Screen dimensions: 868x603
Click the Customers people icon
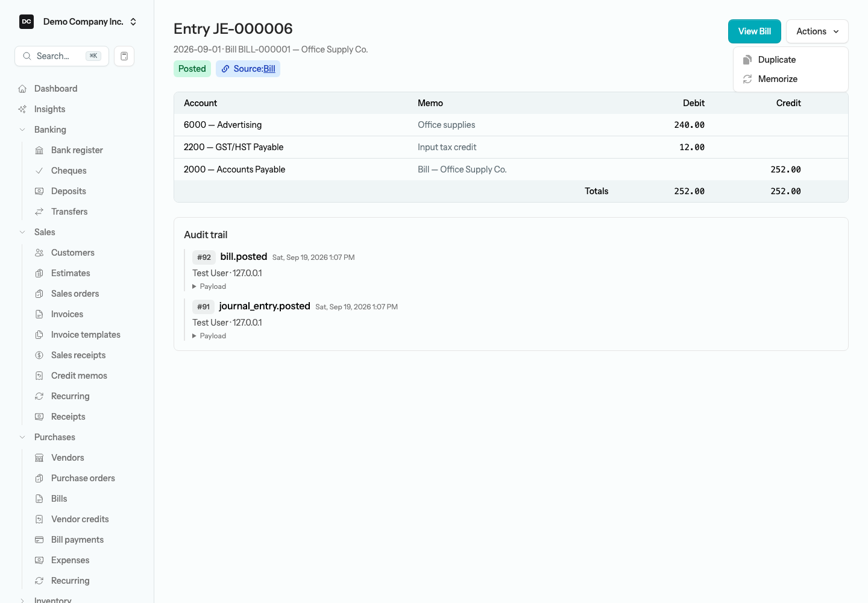click(x=39, y=253)
